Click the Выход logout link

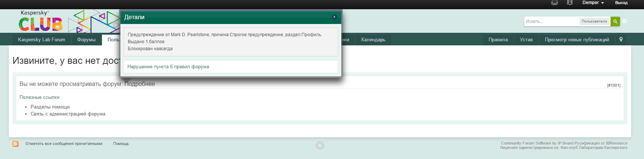621,3
